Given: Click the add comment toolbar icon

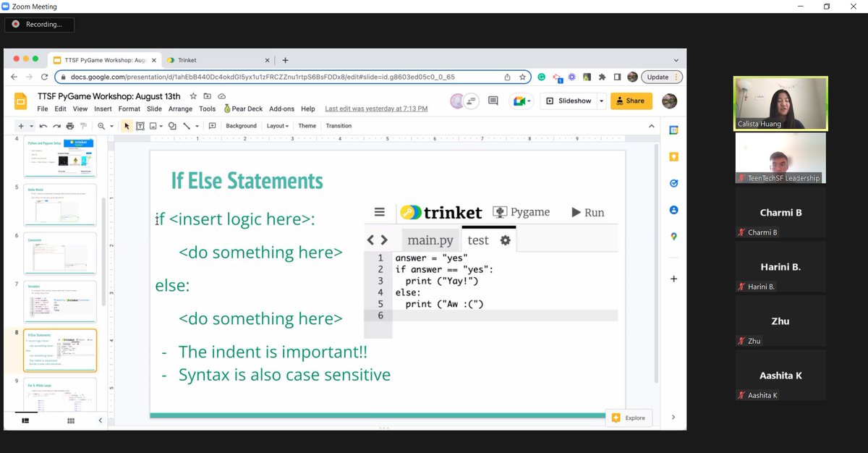Looking at the screenshot, I should point(213,126).
